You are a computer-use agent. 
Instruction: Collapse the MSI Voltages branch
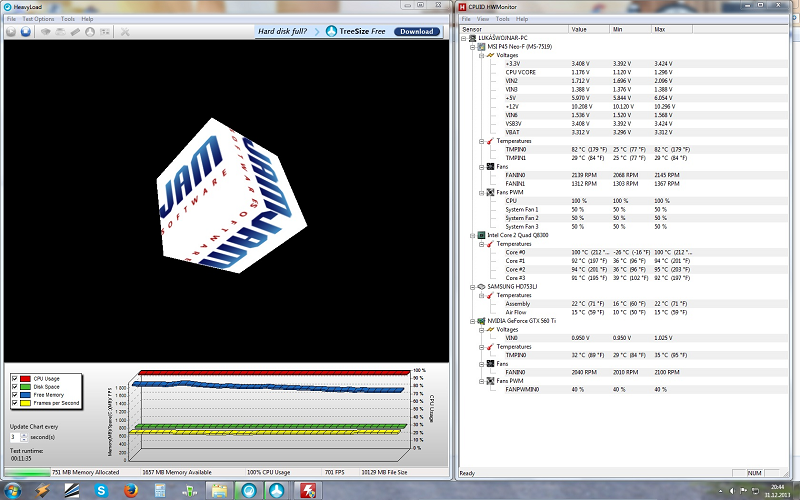(481, 55)
